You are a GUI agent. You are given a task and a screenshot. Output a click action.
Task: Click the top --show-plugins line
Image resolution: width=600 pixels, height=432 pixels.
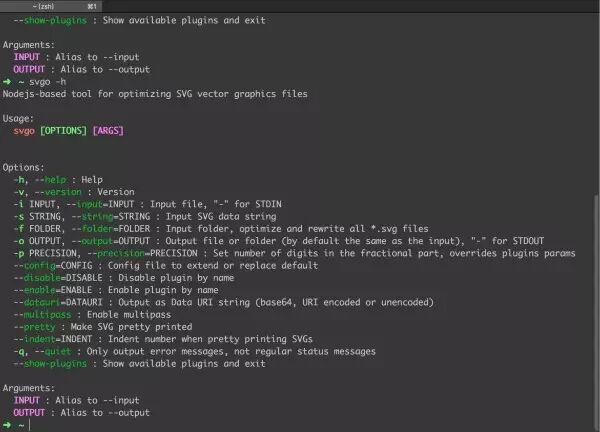[139, 20]
